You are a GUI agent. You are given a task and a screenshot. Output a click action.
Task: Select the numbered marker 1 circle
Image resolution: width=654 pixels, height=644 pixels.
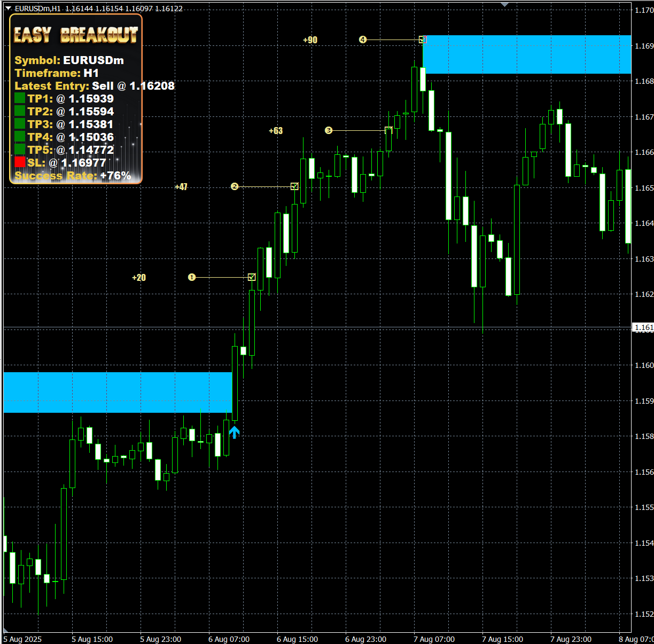(x=192, y=277)
